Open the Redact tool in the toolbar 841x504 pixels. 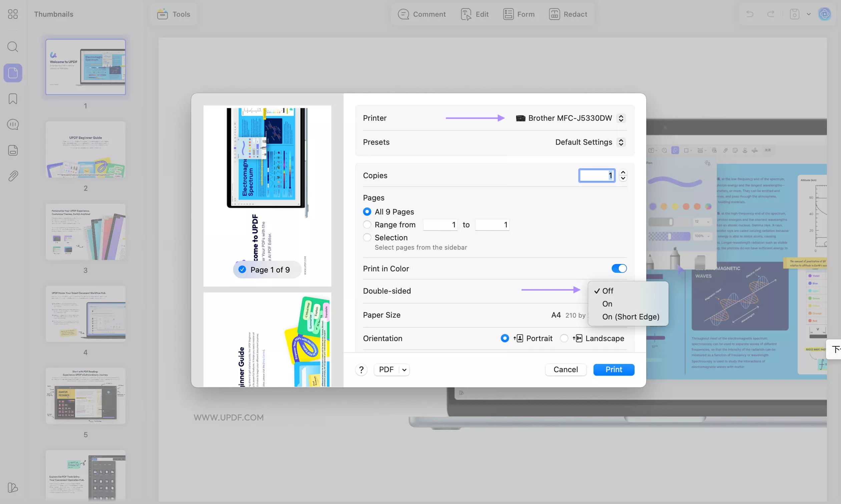(554, 14)
